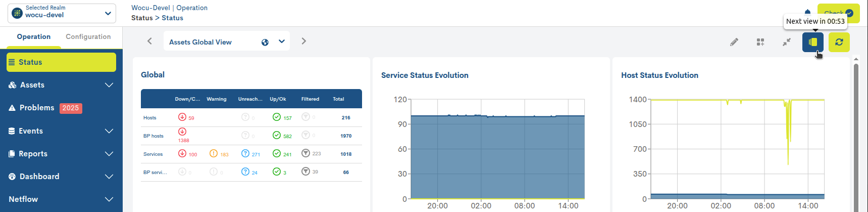Click the 2025 problems badge
Viewport: 868px width, 212px height.
(x=71, y=108)
